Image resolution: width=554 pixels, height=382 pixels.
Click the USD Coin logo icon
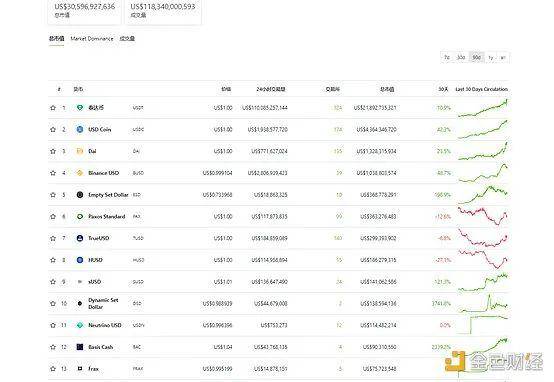click(x=80, y=129)
